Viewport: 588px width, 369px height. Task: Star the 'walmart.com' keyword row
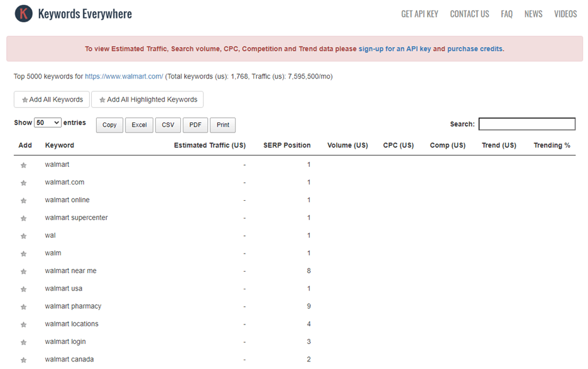(24, 183)
